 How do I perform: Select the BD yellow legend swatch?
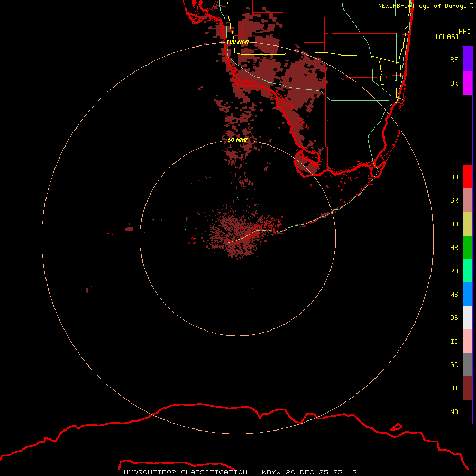pyautogui.click(x=467, y=224)
